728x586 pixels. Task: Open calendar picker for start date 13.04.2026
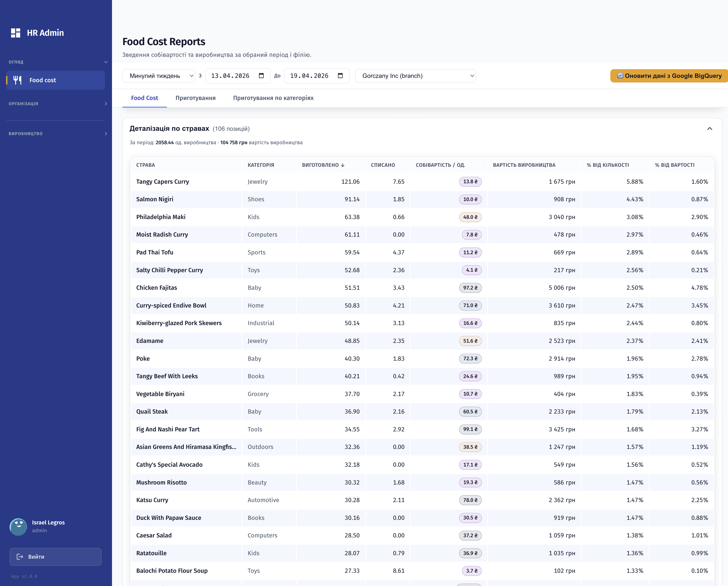coord(261,76)
